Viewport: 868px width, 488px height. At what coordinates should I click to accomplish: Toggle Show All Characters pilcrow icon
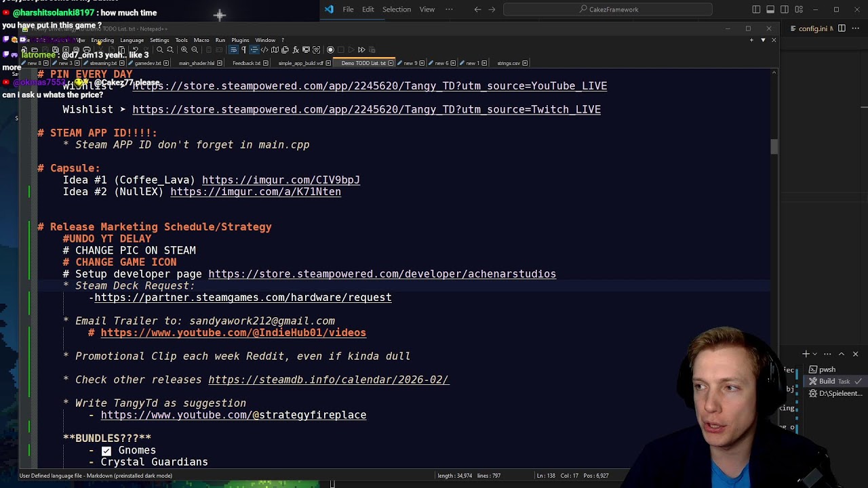(243, 49)
